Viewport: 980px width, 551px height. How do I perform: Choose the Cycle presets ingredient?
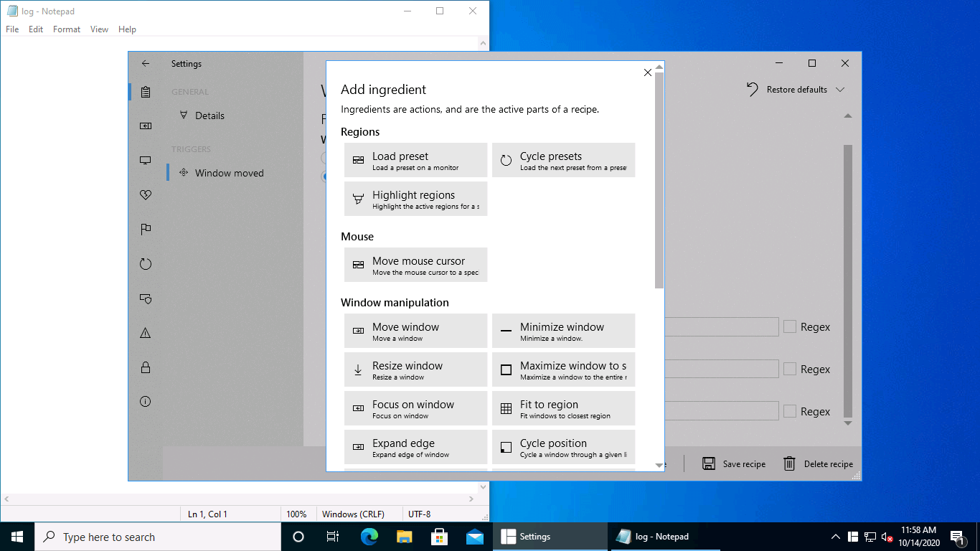click(563, 160)
